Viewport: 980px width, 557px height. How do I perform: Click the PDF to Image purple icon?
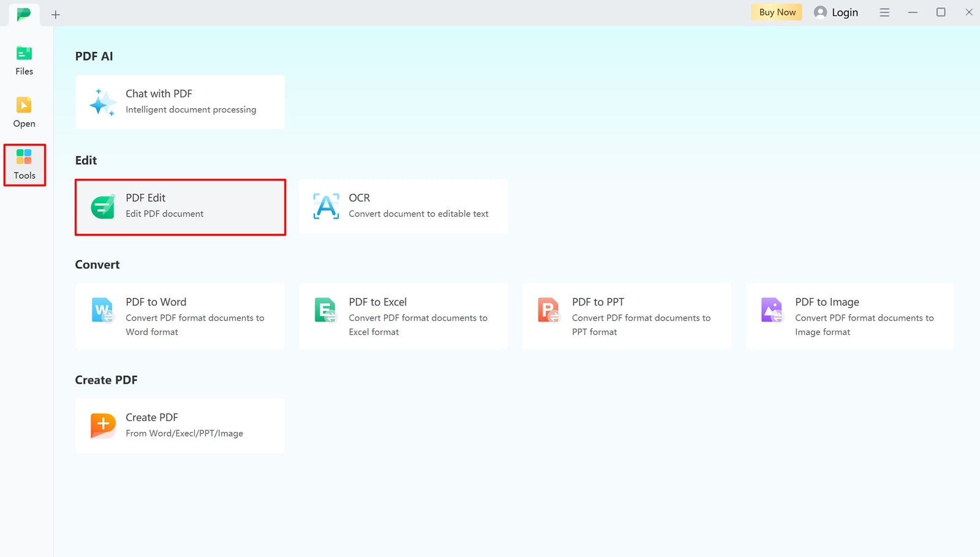(772, 310)
